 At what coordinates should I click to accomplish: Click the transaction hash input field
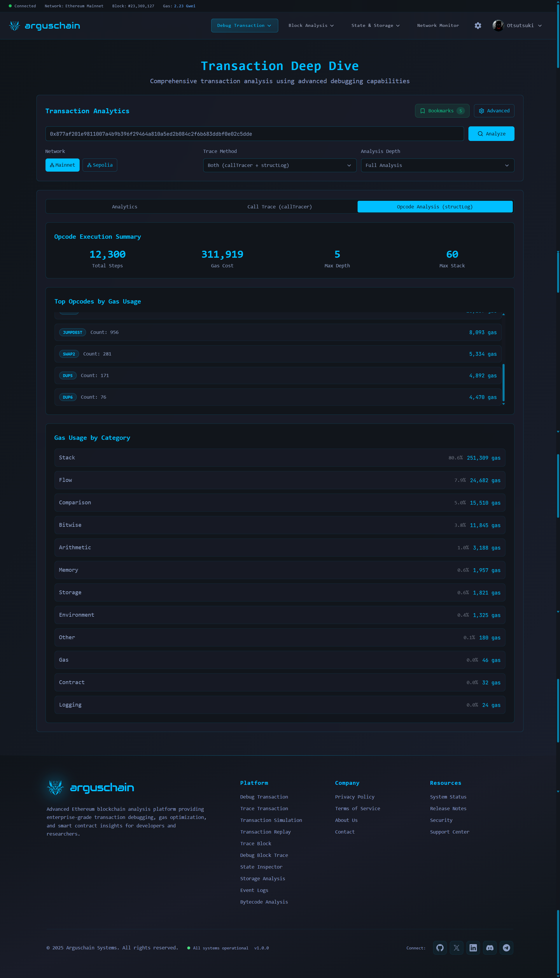[254, 134]
